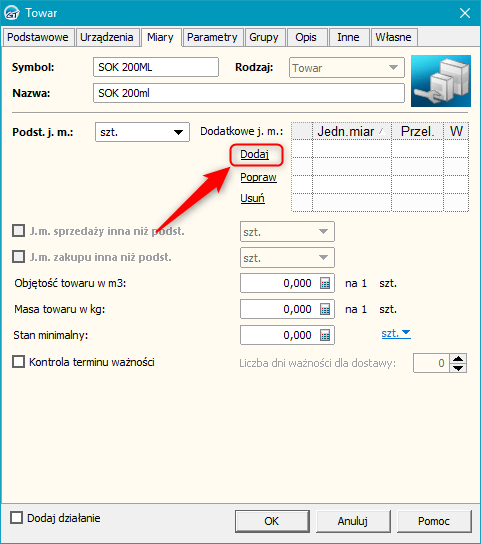Toggle J.m. sprzedaży inna niż podst. checkbox
The width and height of the screenshot is (481, 544).
(18, 231)
